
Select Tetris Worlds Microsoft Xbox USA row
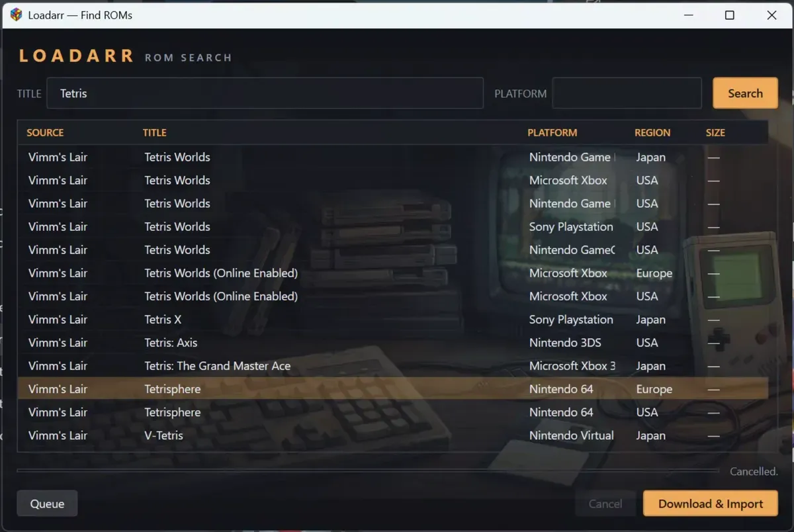(x=393, y=180)
